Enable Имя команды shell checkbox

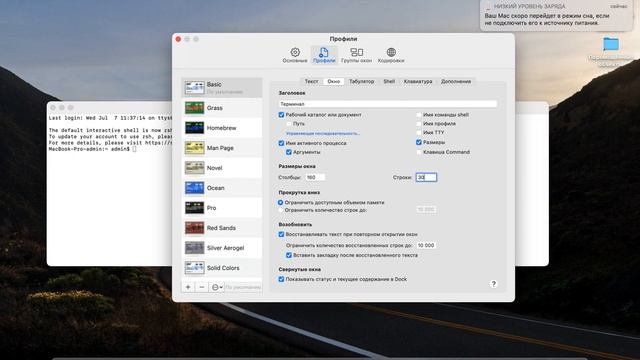[x=419, y=115]
